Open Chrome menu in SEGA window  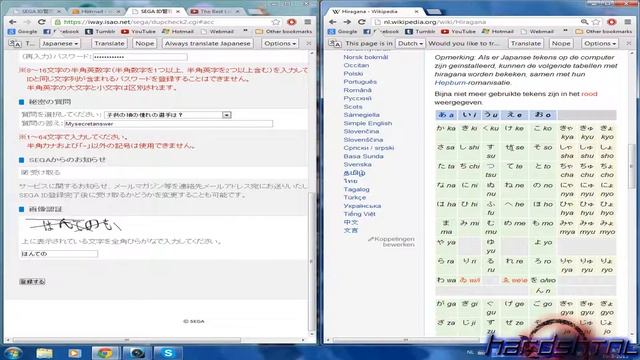[308, 22]
